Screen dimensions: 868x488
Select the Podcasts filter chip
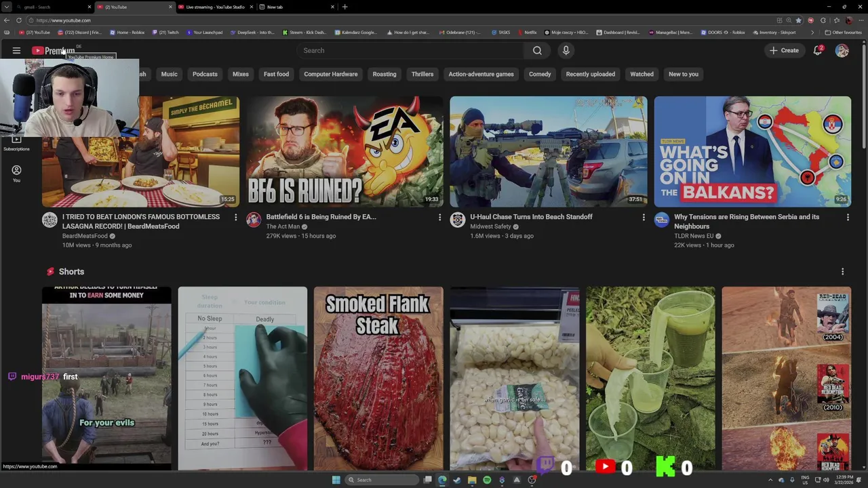click(205, 74)
